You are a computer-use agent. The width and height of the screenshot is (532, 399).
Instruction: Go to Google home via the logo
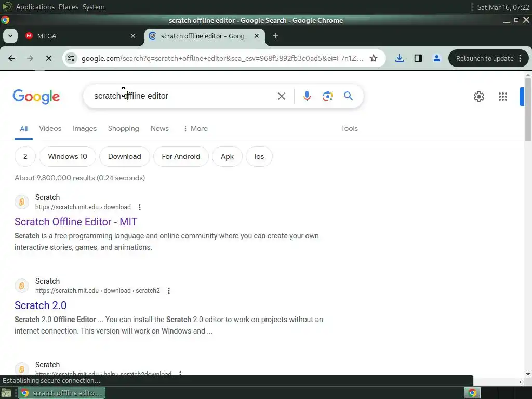point(36,97)
